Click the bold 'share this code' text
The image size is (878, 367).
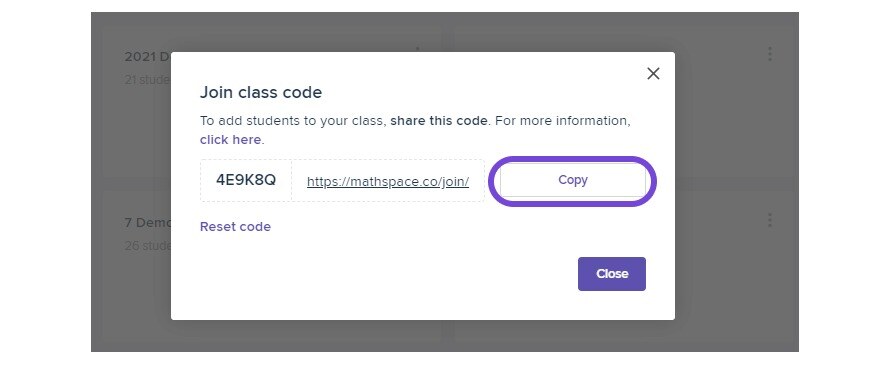point(438,120)
